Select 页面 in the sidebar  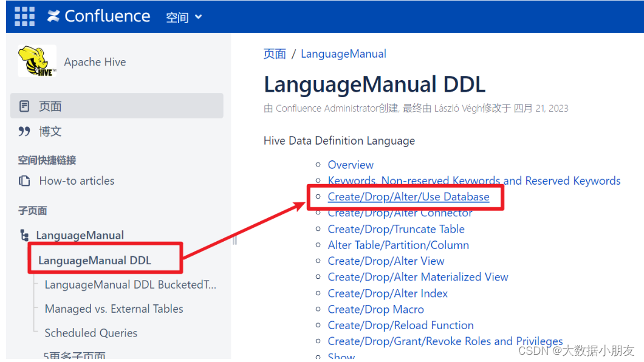click(x=117, y=106)
